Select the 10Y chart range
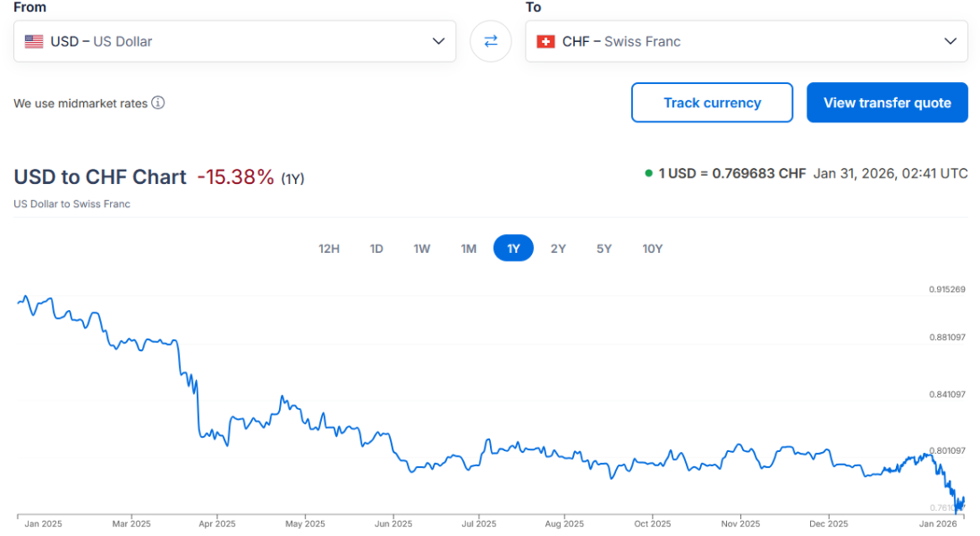Image resolution: width=980 pixels, height=536 pixels. [x=653, y=248]
